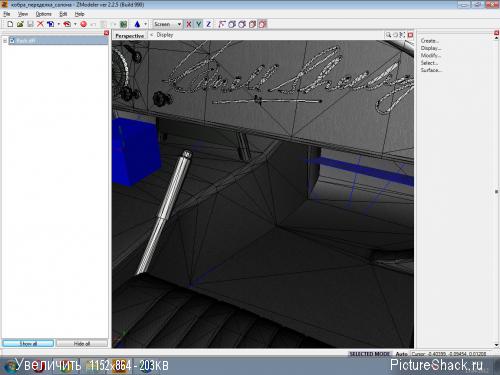Select vertices level icon
The height and width of the screenshot is (375, 500).
(x=222, y=24)
